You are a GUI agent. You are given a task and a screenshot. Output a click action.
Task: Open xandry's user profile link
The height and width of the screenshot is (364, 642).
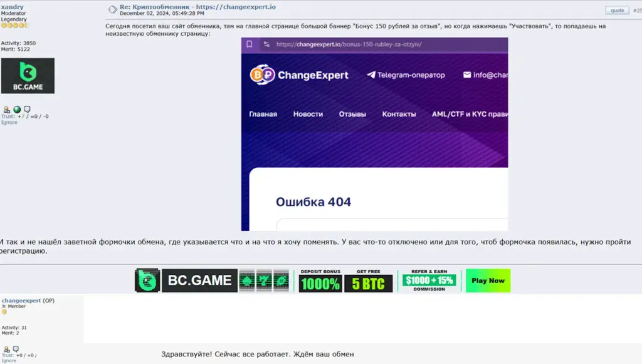tap(13, 7)
